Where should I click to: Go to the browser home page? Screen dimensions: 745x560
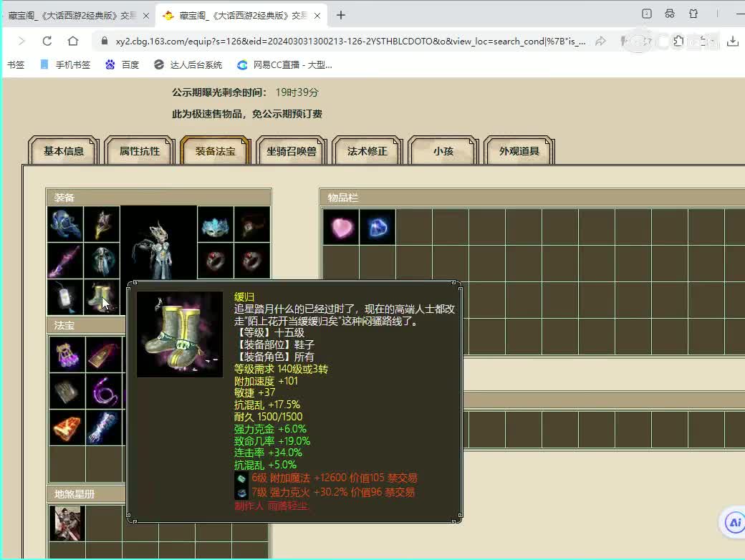pyautogui.click(x=73, y=41)
